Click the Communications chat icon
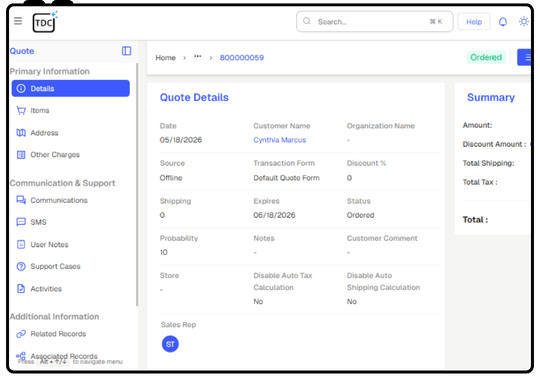Viewport: 540px width, 384px height. (21, 200)
